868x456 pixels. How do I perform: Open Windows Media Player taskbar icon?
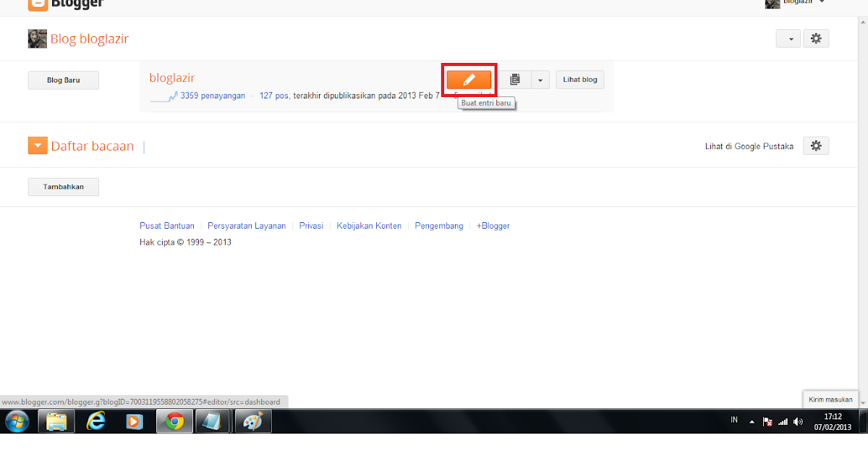pos(135,421)
